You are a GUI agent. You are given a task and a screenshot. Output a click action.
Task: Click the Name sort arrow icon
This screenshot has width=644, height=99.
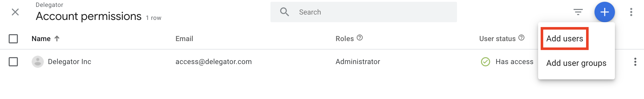(57, 39)
